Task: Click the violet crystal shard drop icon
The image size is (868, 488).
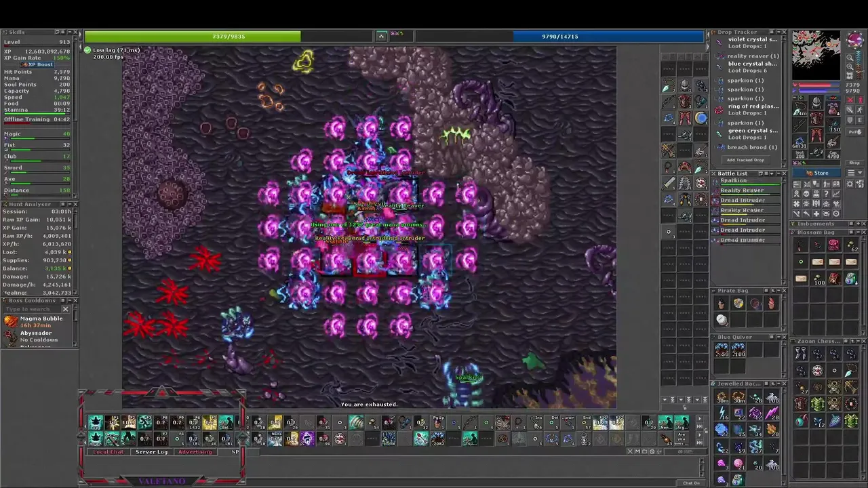Action: coord(719,43)
